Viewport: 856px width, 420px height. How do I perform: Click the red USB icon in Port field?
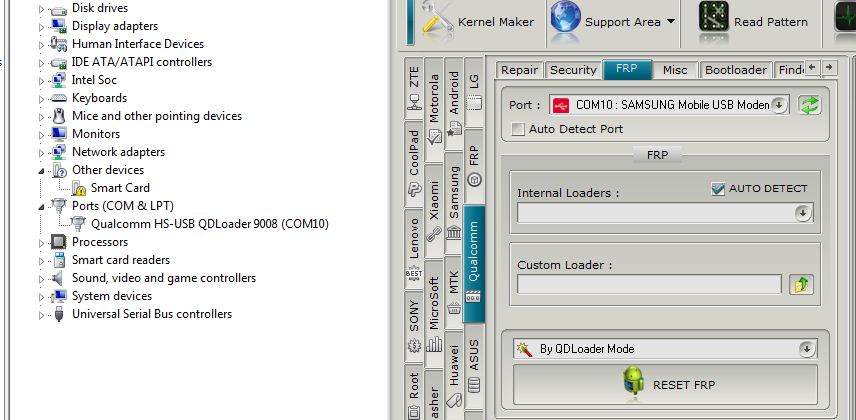(x=561, y=105)
